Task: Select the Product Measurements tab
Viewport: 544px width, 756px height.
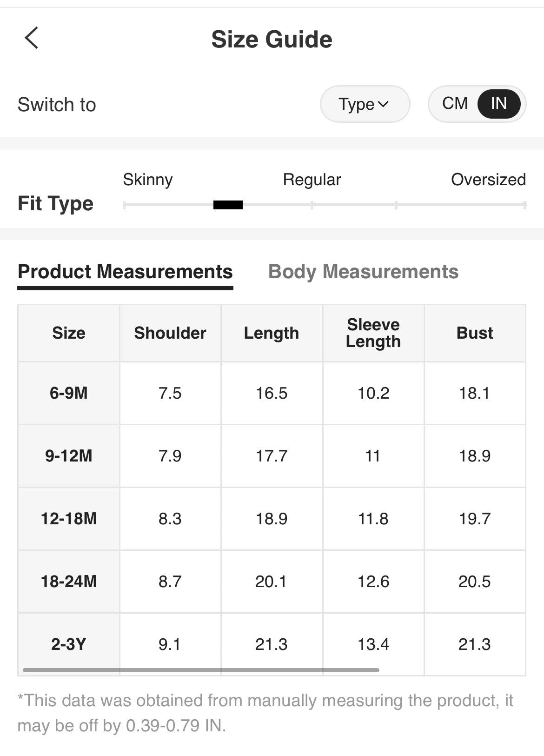Action: [x=125, y=272]
